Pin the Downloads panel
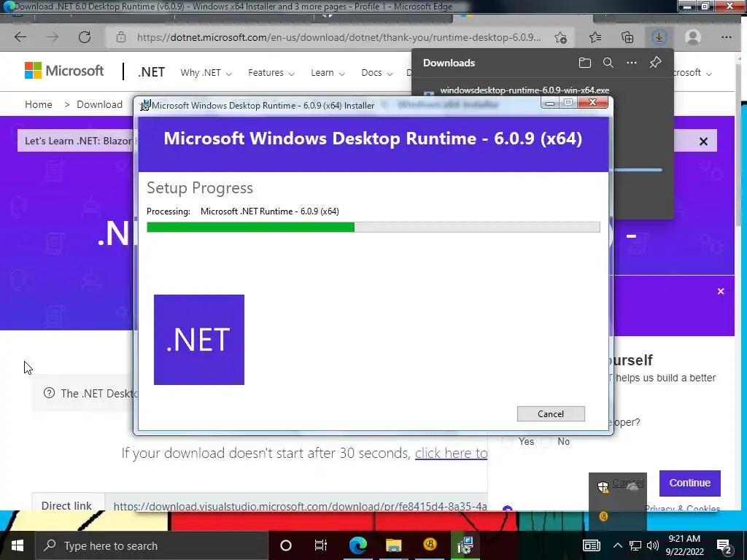Image resolution: width=747 pixels, height=560 pixels. (x=656, y=63)
